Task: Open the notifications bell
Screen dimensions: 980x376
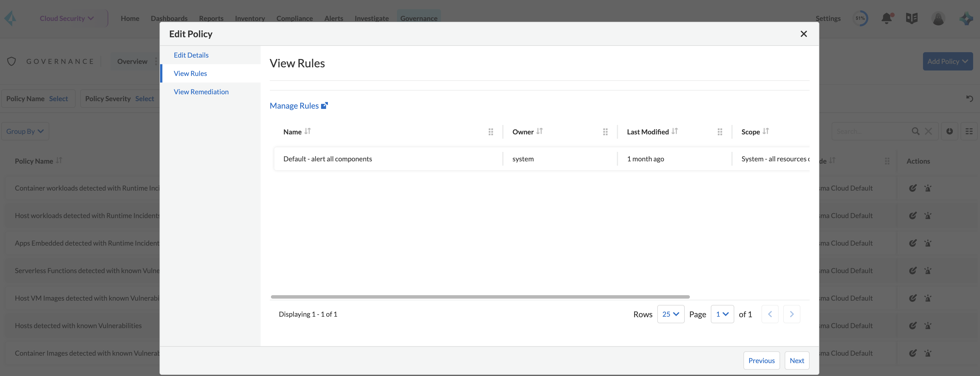Action: [887, 18]
